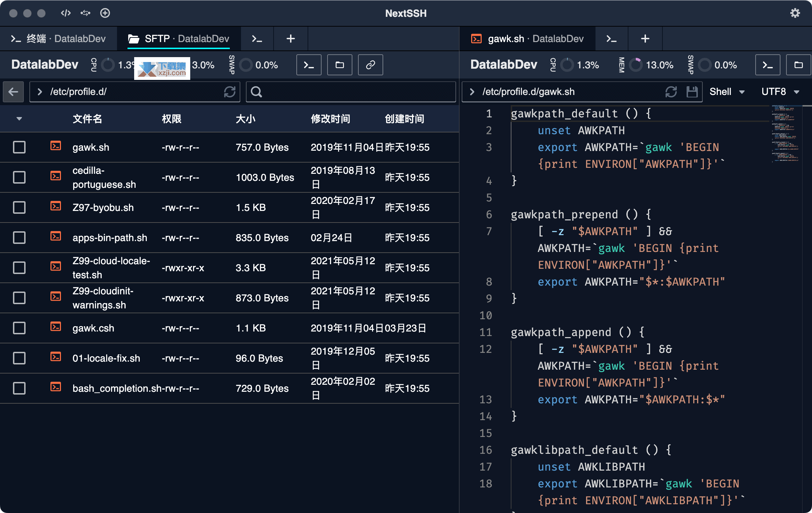Check the gawk.csh row checkbox

(x=19, y=328)
